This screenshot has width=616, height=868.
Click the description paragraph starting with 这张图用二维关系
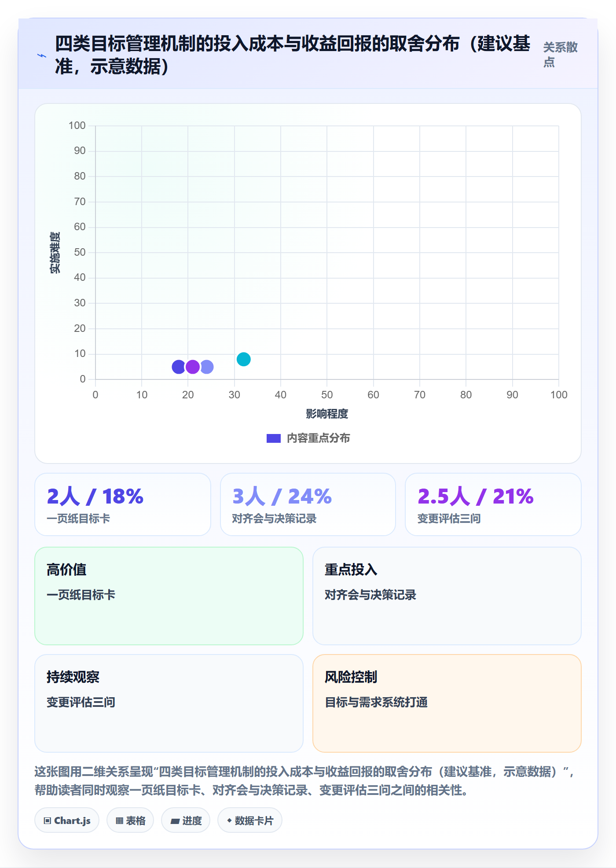[305, 781]
